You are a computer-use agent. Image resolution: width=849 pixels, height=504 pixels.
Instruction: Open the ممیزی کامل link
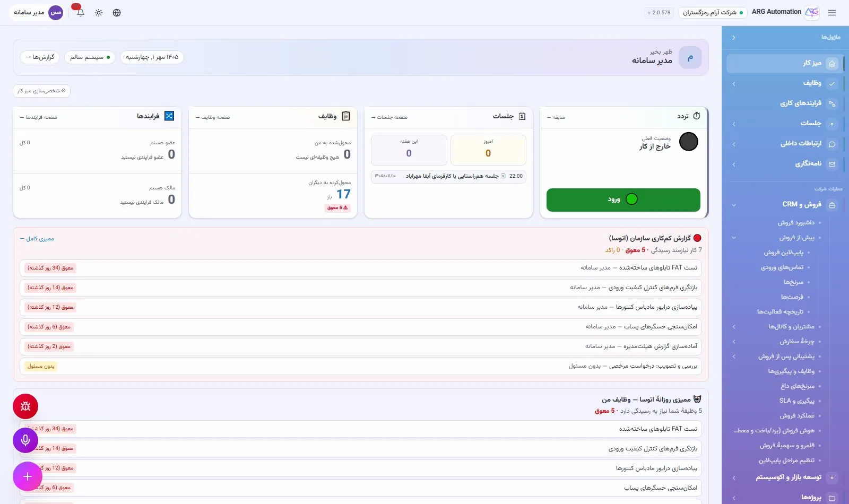(x=37, y=239)
